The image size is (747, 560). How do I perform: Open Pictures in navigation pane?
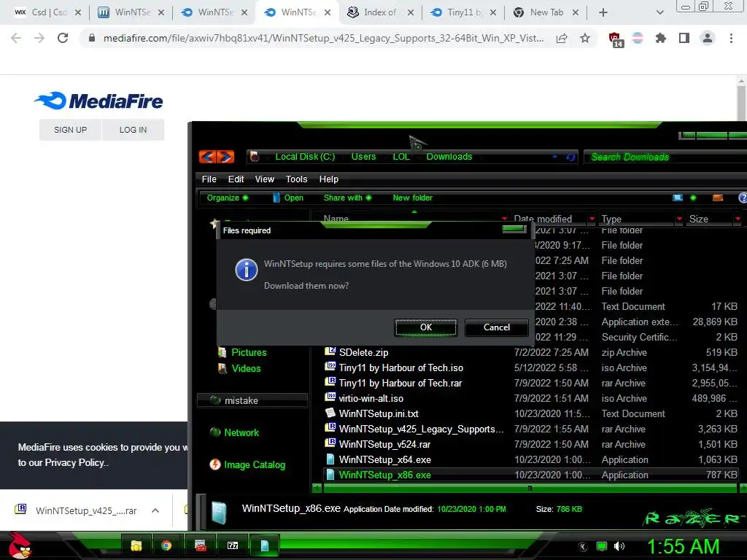click(249, 352)
